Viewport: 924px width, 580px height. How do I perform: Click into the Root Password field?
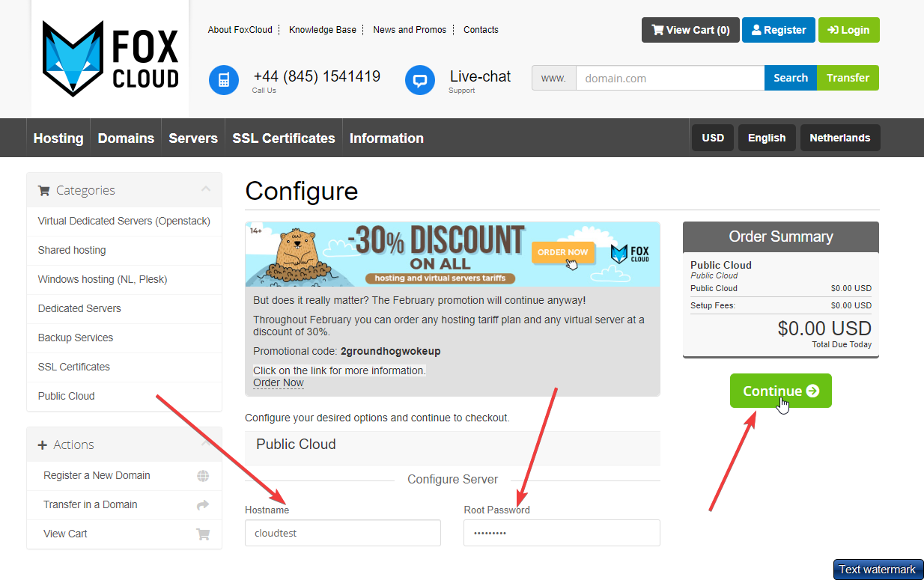[x=562, y=533]
